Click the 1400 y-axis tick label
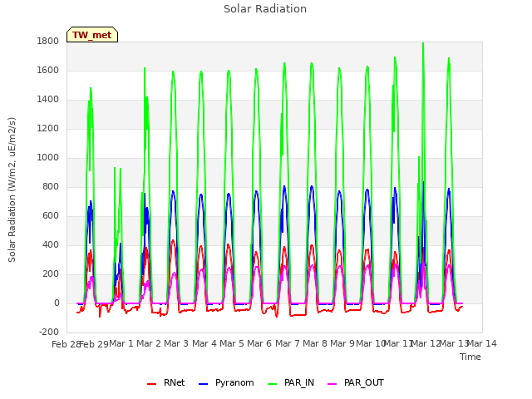The image size is (532, 399). point(48,100)
